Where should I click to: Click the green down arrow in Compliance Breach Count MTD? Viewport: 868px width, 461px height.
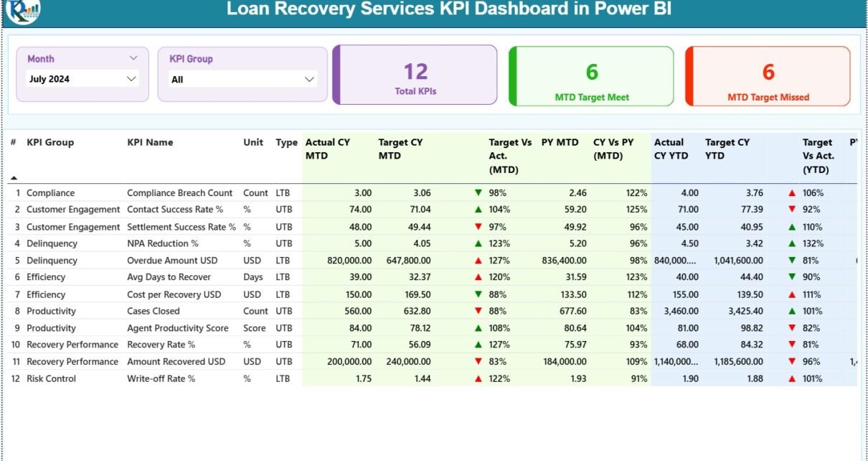(478, 193)
